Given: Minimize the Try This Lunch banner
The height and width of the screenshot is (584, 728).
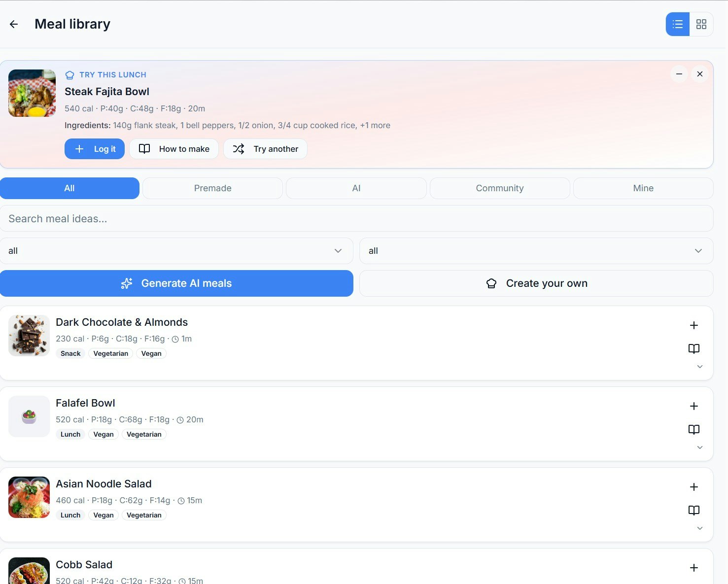Looking at the screenshot, I should [679, 74].
